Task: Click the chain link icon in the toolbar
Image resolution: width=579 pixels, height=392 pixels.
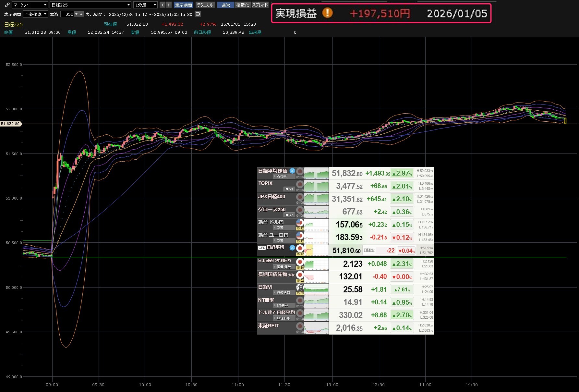Action: (x=7, y=5)
